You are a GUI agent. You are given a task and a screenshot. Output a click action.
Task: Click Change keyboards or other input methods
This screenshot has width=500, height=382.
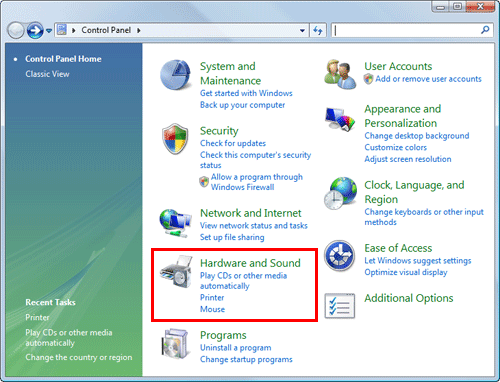pos(424,217)
